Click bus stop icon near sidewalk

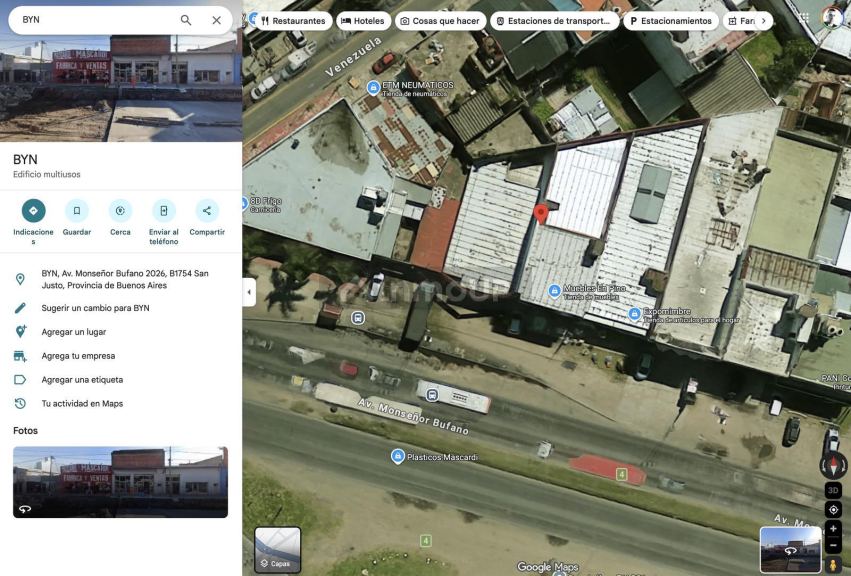point(357,318)
